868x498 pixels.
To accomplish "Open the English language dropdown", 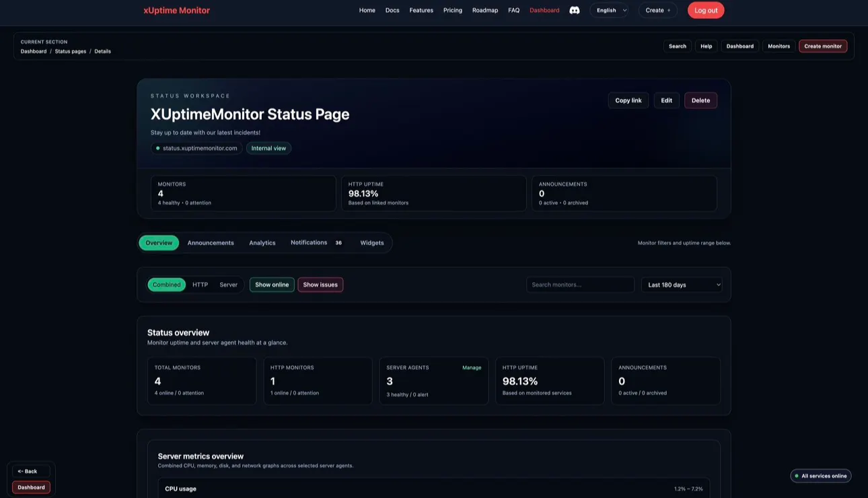I will tap(610, 10).
